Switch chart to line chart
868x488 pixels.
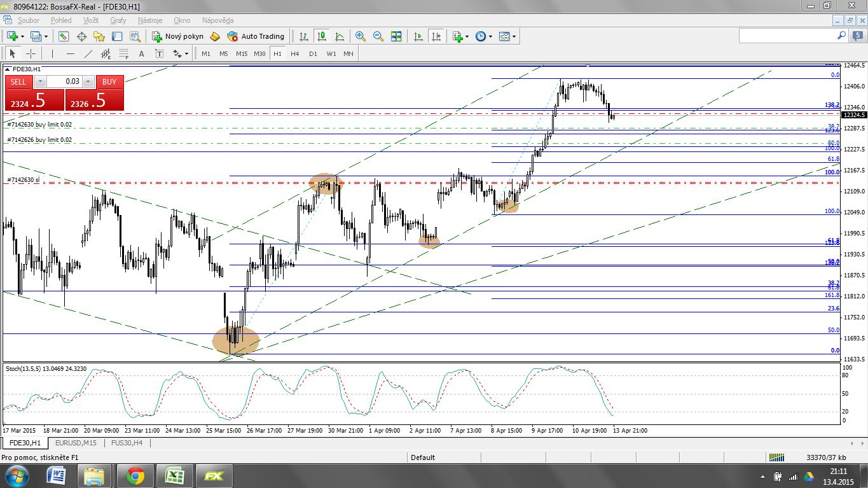(340, 36)
